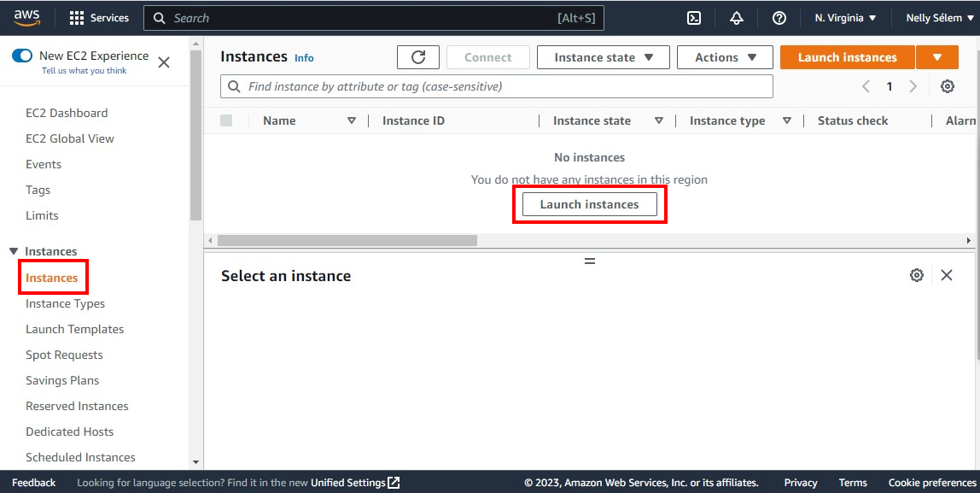Open the notifications bell
Image resolution: width=980 pixels, height=493 pixels.
click(736, 17)
